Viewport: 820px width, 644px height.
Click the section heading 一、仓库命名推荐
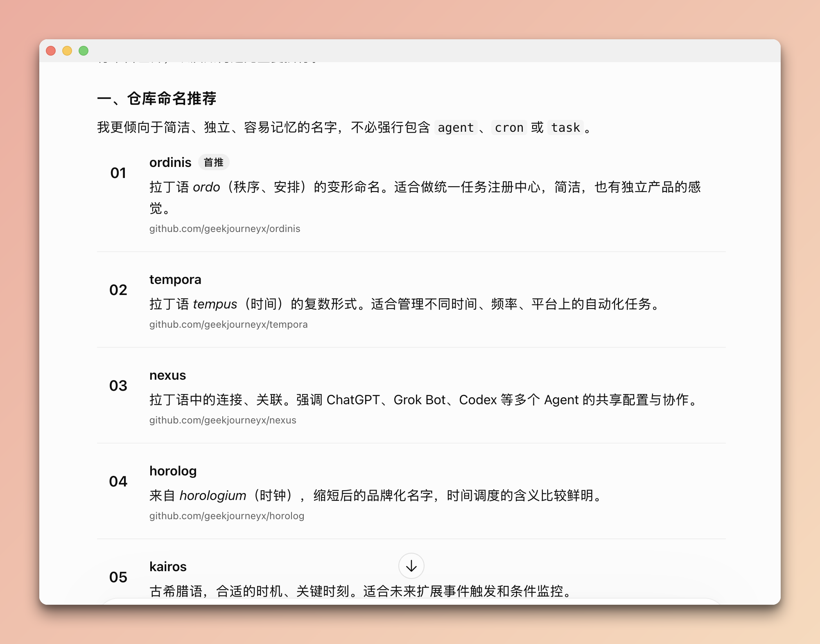[157, 99]
